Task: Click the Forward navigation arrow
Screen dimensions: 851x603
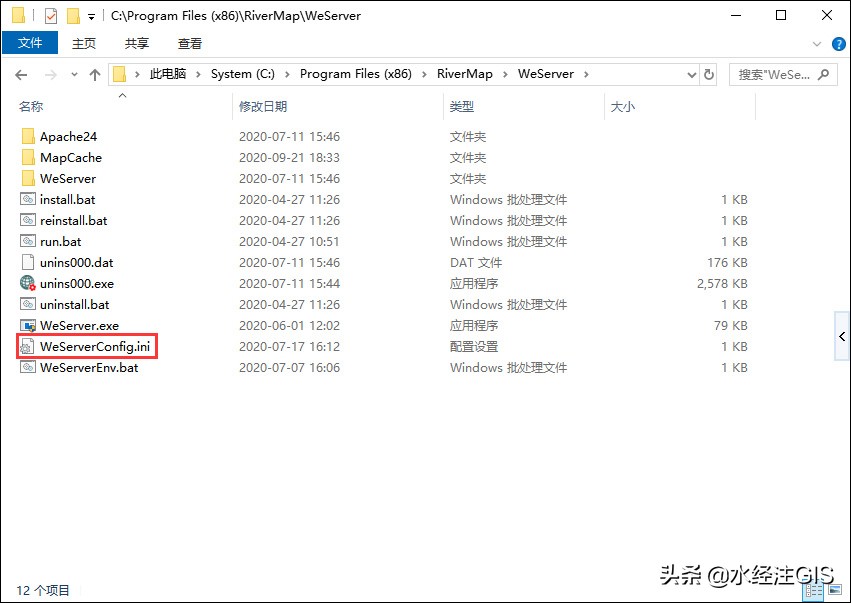Action: [50, 74]
